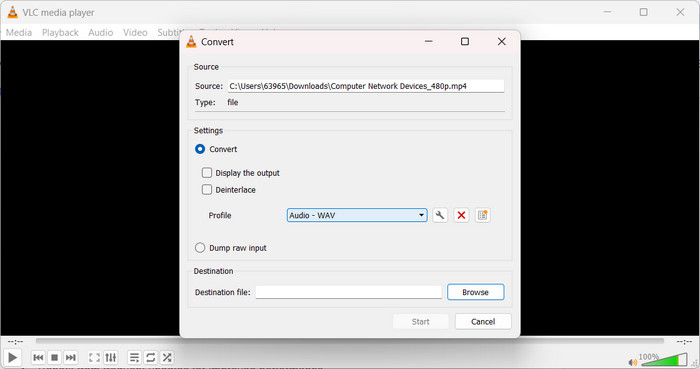Skip to previous media track
Image resolution: width=700 pixels, height=369 pixels.
(x=38, y=357)
